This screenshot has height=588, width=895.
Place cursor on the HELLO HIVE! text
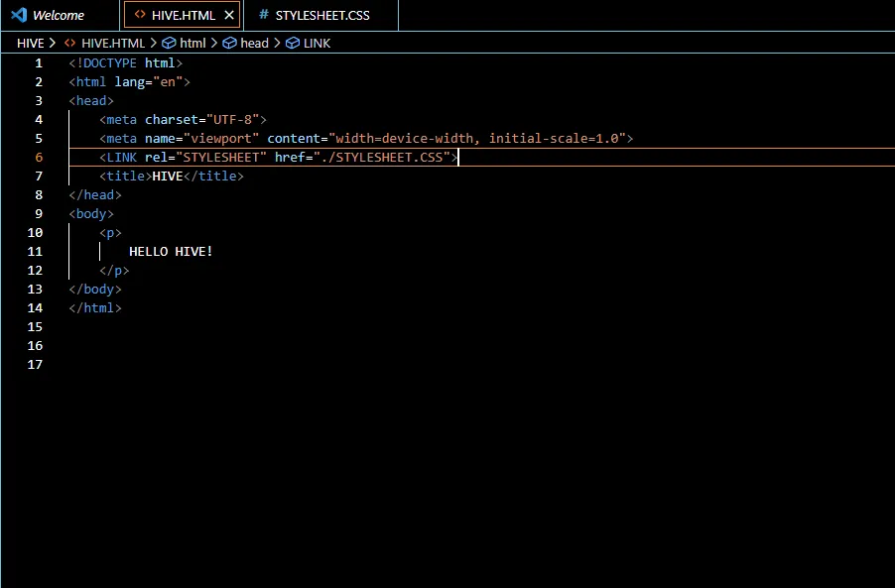[171, 251]
